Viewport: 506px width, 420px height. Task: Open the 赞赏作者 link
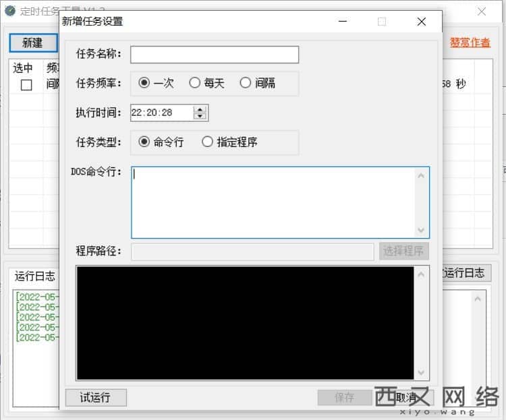pyautogui.click(x=470, y=42)
